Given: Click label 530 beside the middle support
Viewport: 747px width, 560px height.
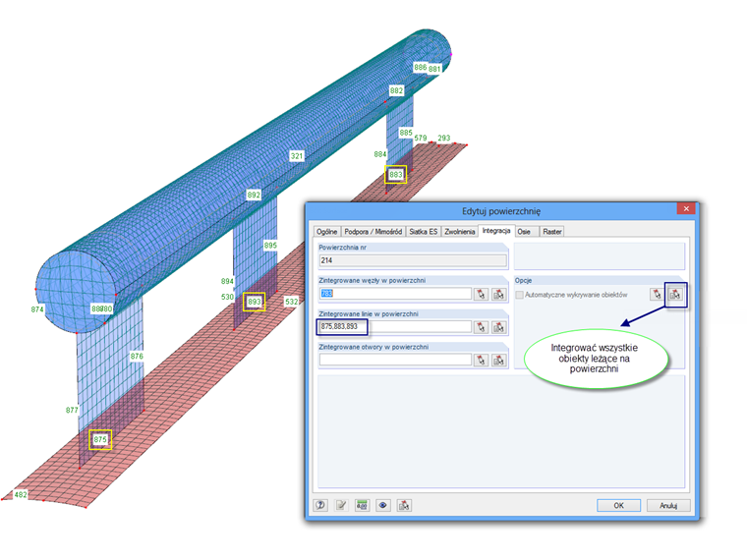Looking at the screenshot, I should click(227, 297).
